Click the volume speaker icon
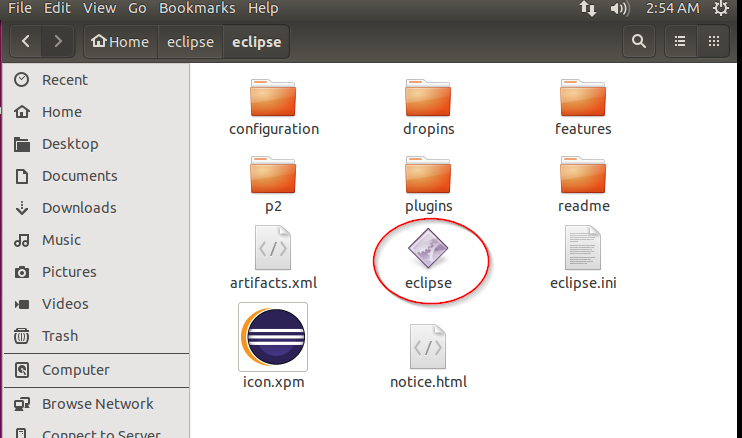The height and width of the screenshot is (438, 742). click(x=619, y=9)
